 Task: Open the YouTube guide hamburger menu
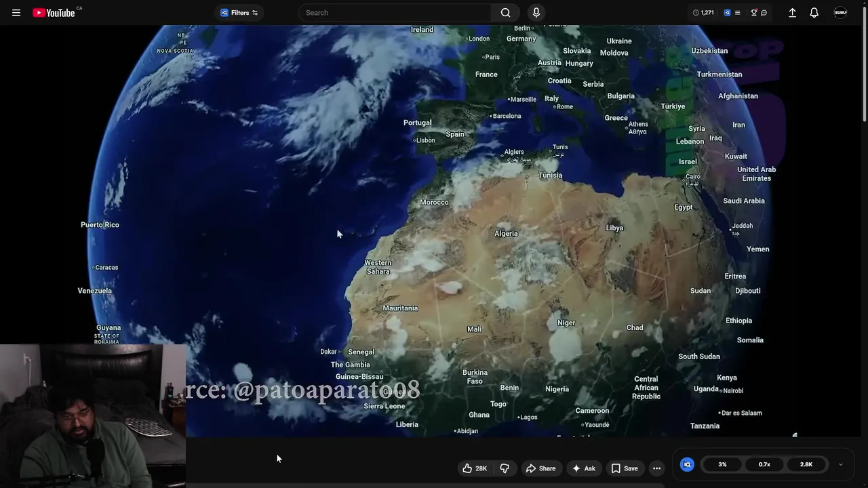pos(16,13)
